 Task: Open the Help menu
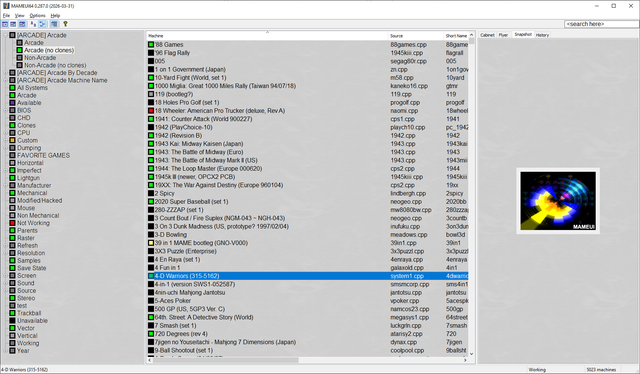coord(55,16)
